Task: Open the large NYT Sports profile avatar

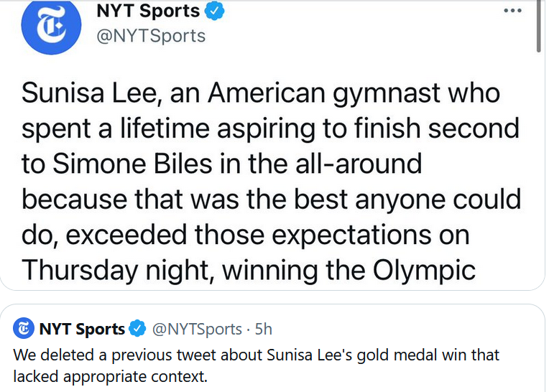Action: (x=50, y=27)
